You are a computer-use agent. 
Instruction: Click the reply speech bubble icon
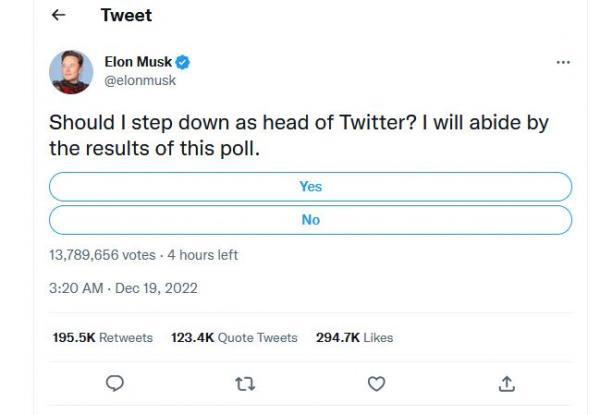115,383
